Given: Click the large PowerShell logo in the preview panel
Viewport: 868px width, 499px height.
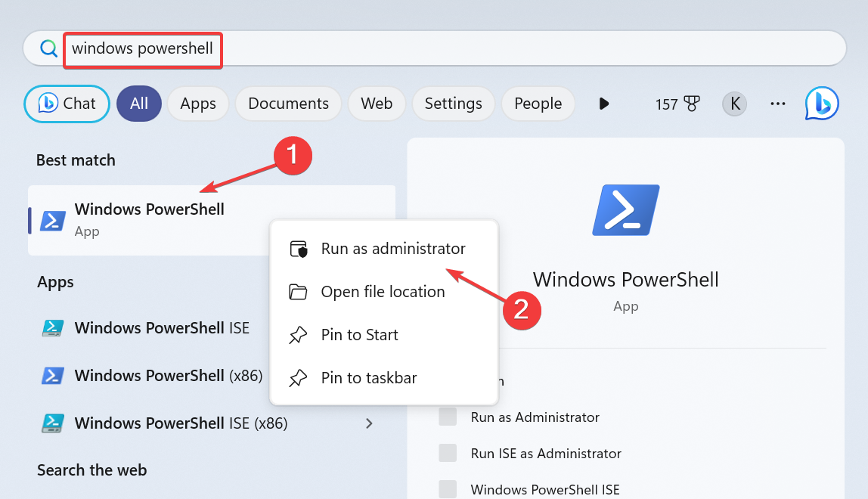Looking at the screenshot, I should coord(625,209).
